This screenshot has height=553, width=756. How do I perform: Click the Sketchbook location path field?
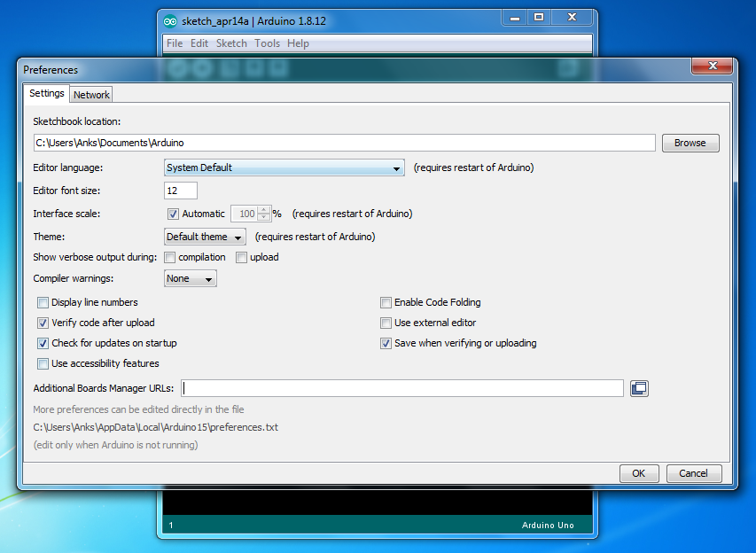click(x=344, y=143)
